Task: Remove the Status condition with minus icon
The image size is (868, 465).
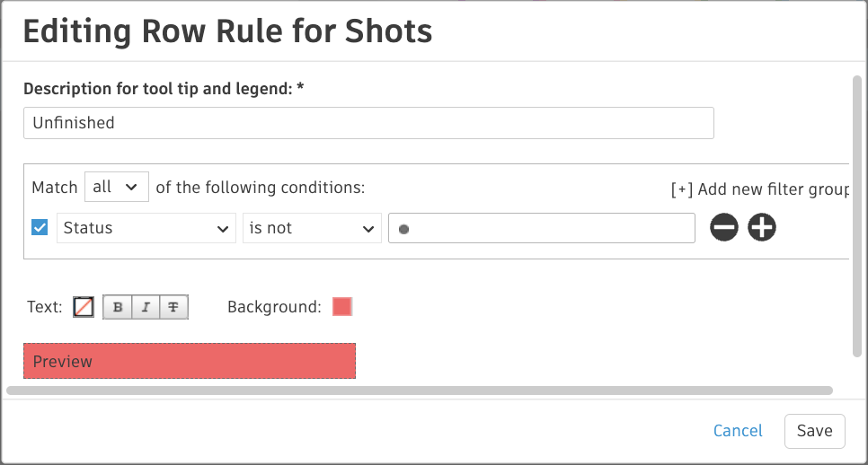Action: 724,228
